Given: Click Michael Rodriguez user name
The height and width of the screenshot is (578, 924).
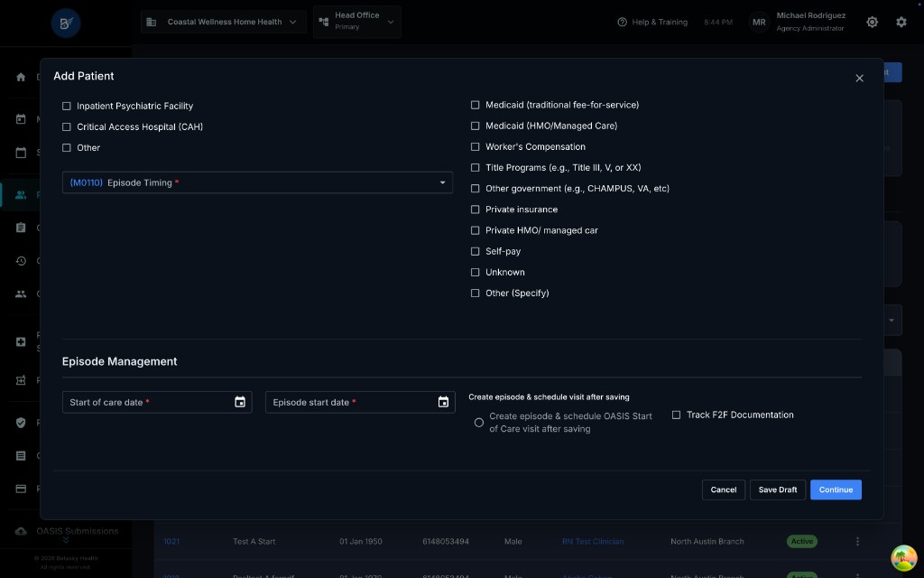Looking at the screenshot, I should pos(811,15).
